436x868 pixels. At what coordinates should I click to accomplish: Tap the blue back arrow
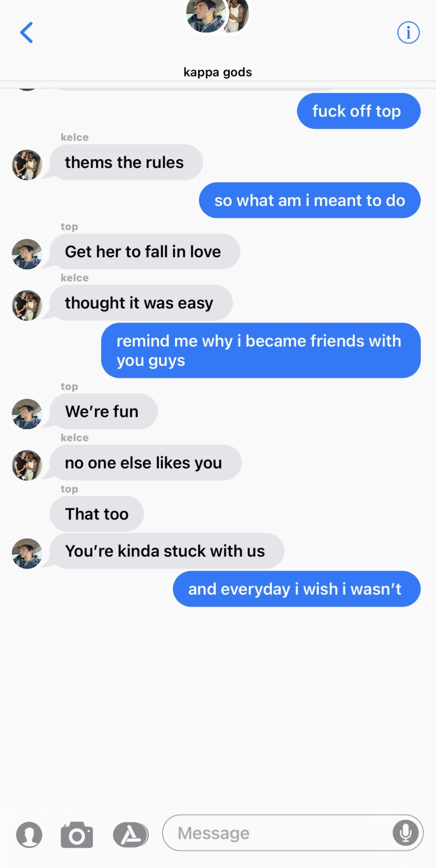point(26,33)
